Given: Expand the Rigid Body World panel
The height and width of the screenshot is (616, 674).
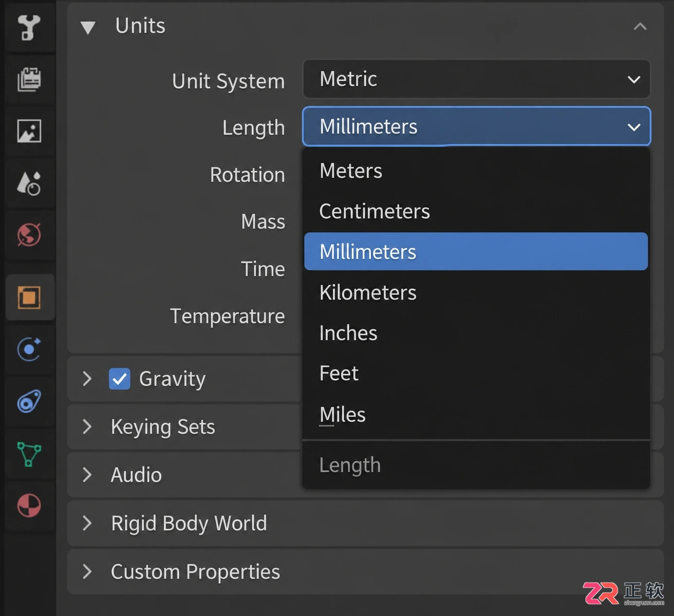Looking at the screenshot, I should pos(87,523).
